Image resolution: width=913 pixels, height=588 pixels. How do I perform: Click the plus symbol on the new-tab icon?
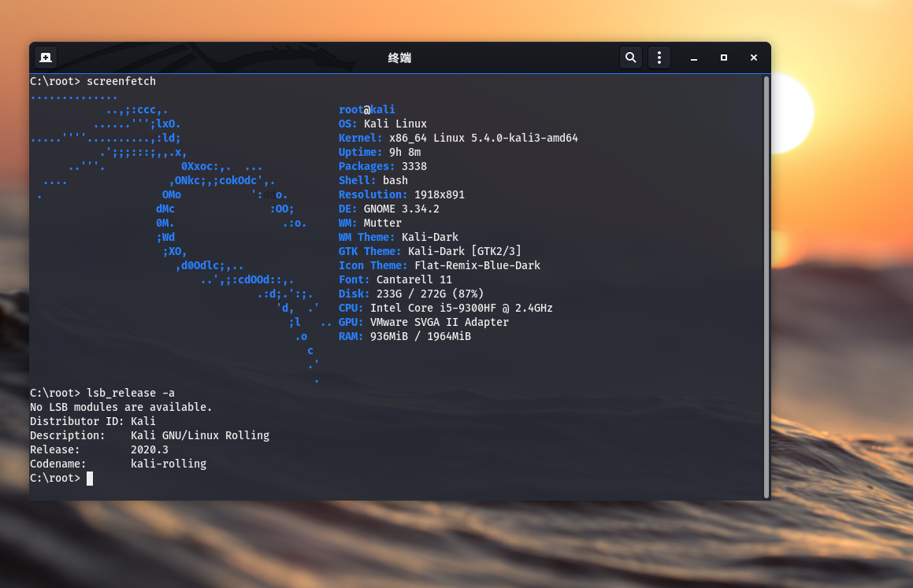coord(45,57)
